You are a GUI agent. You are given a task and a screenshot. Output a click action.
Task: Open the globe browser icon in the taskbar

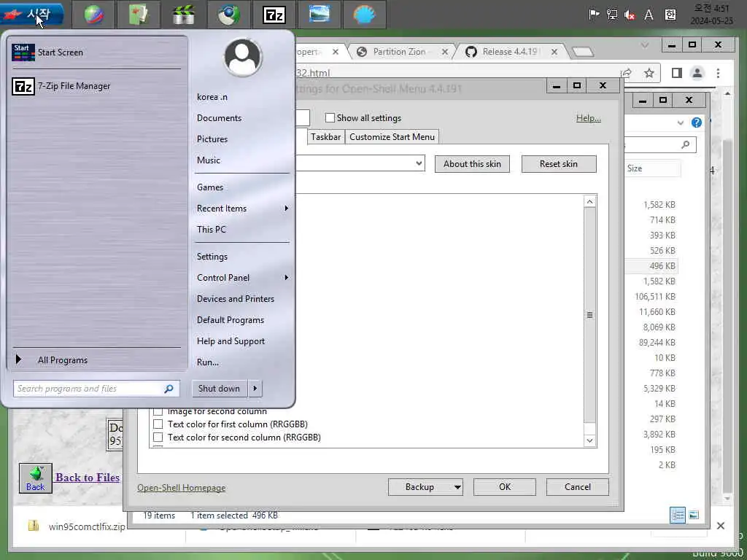point(94,15)
